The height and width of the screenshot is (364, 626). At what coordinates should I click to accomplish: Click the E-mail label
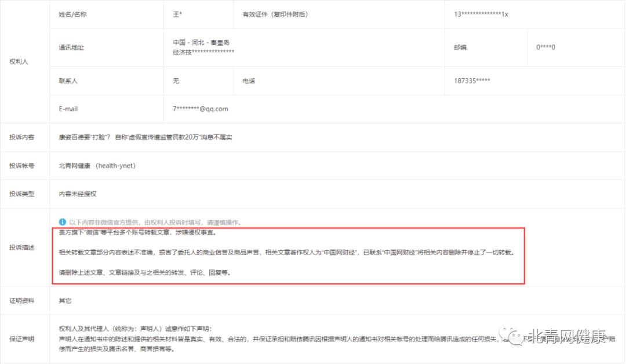(x=68, y=109)
